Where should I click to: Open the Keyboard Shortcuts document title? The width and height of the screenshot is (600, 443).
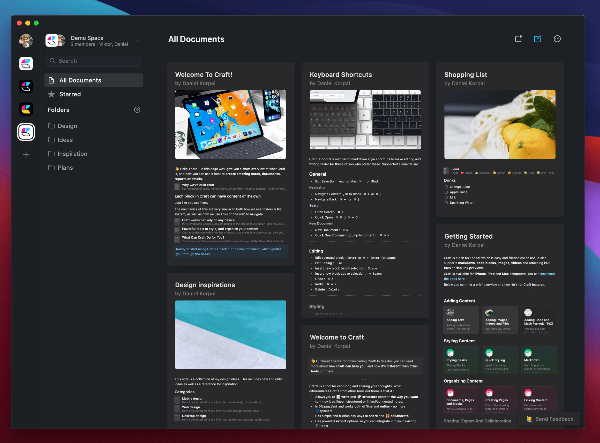pos(341,75)
